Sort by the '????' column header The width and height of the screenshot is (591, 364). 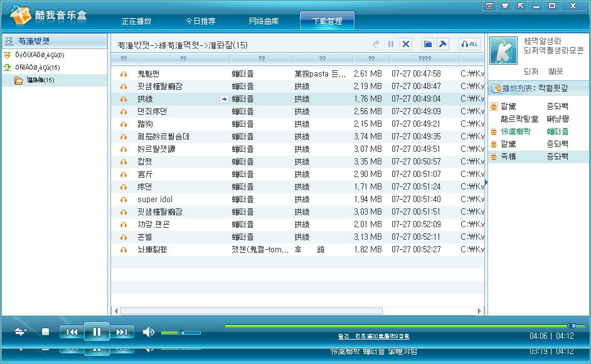click(425, 59)
